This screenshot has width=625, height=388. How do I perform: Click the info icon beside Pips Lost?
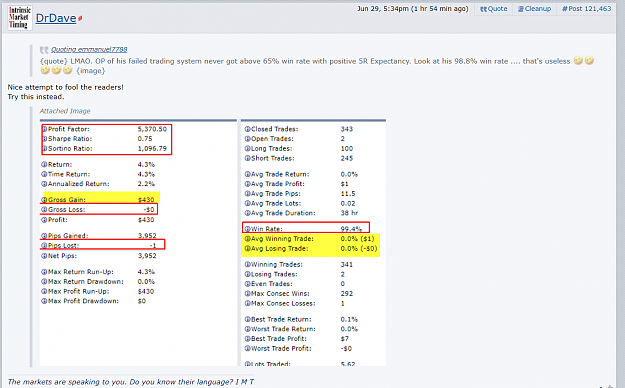(44, 246)
